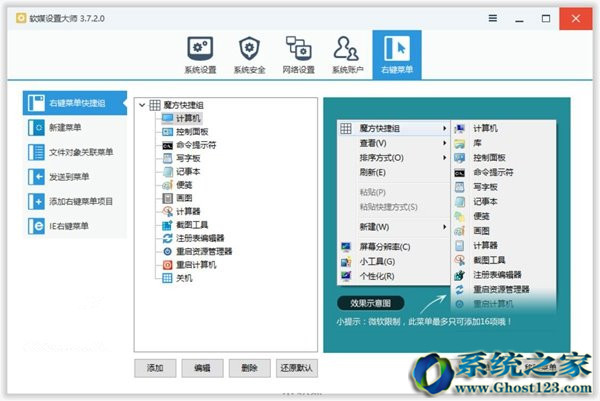
Task: Click 魔方快捷组 in the preview context menu
Action: pos(393,128)
